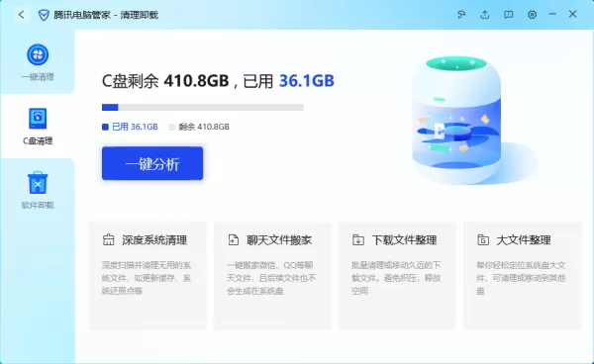Click the 下载文件整理 download folder icon

coord(358,240)
